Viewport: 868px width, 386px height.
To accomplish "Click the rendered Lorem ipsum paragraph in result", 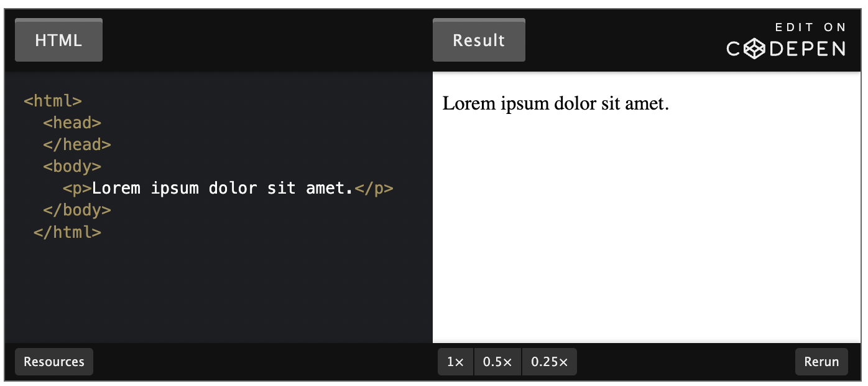I will 555,103.
